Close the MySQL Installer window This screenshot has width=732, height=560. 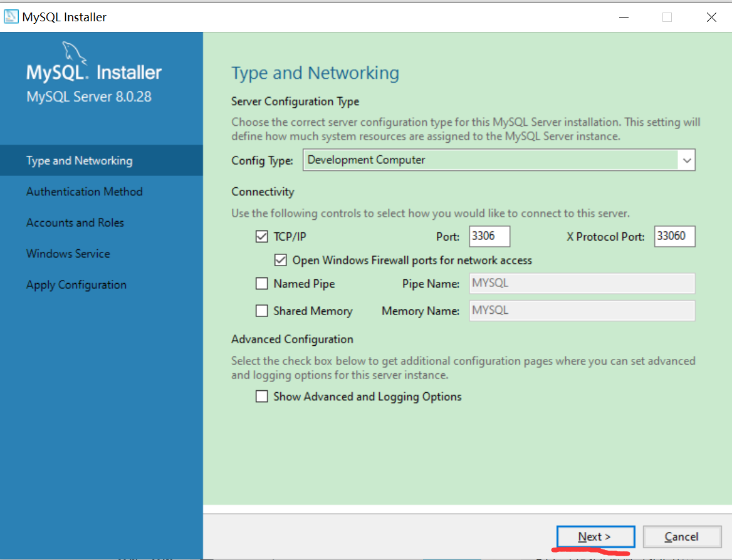[x=711, y=18]
